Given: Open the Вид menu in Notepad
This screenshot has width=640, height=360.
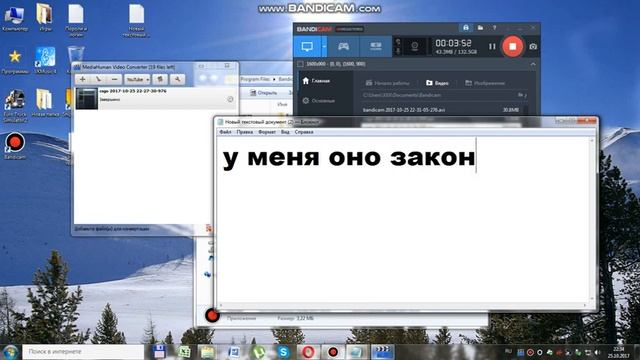Looking at the screenshot, I should 285,132.
